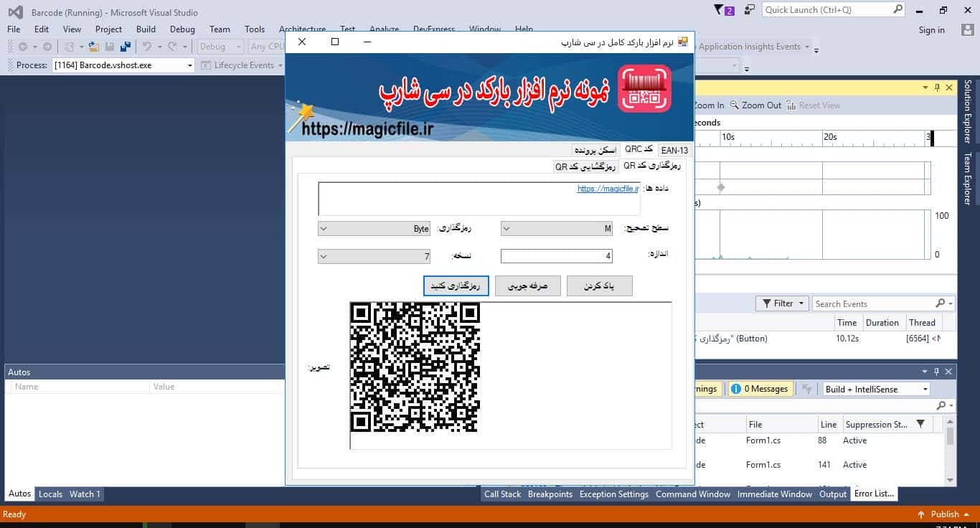
Task: Click the Search Events magnifier icon
Action: 941,303
